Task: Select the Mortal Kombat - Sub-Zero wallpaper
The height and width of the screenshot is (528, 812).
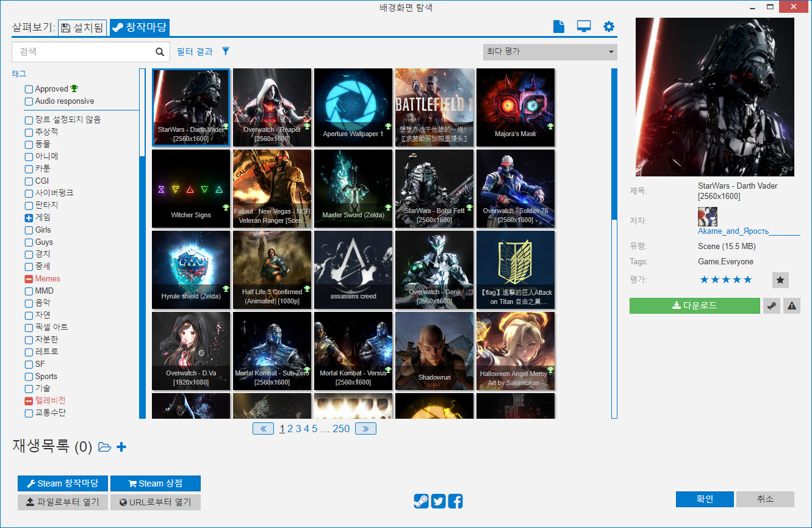Action: click(272, 351)
